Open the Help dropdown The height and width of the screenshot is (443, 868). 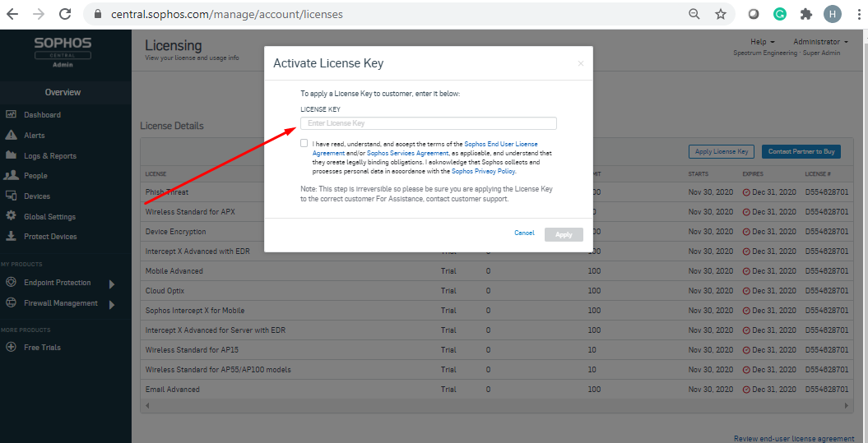(x=762, y=42)
